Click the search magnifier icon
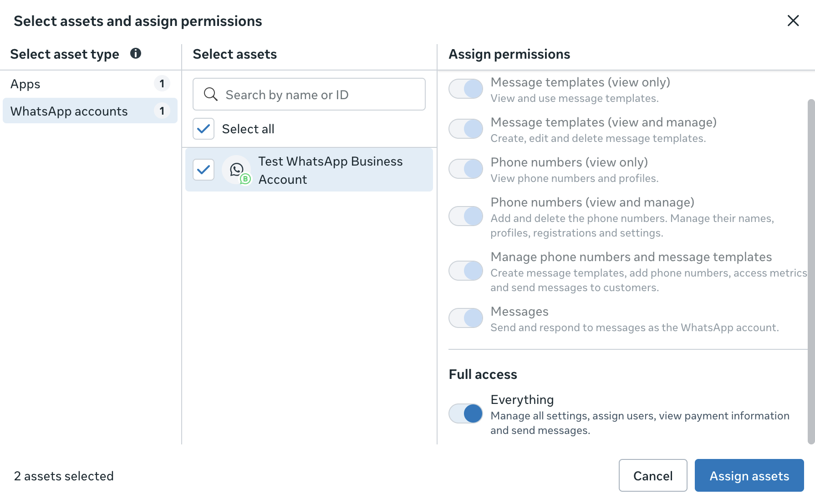The width and height of the screenshot is (815, 504). (210, 94)
